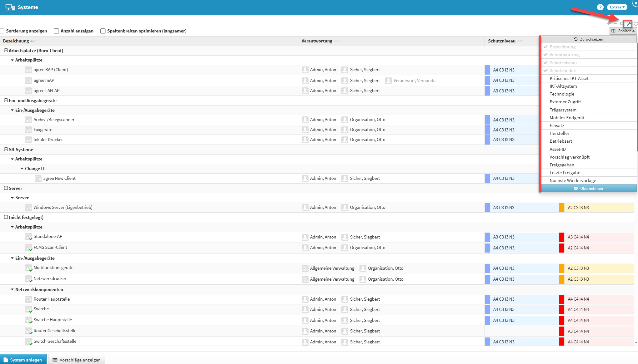Click Allgemeine Verwaltung group icon in Multifunktionsgeräte row

pyautogui.click(x=305, y=268)
